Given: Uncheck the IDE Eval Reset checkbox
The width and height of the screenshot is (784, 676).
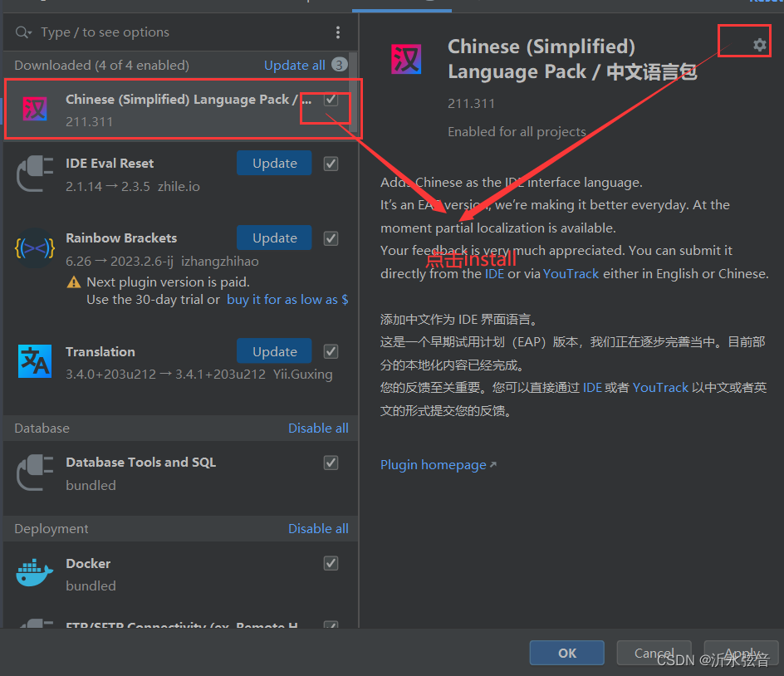Looking at the screenshot, I should pos(331,164).
